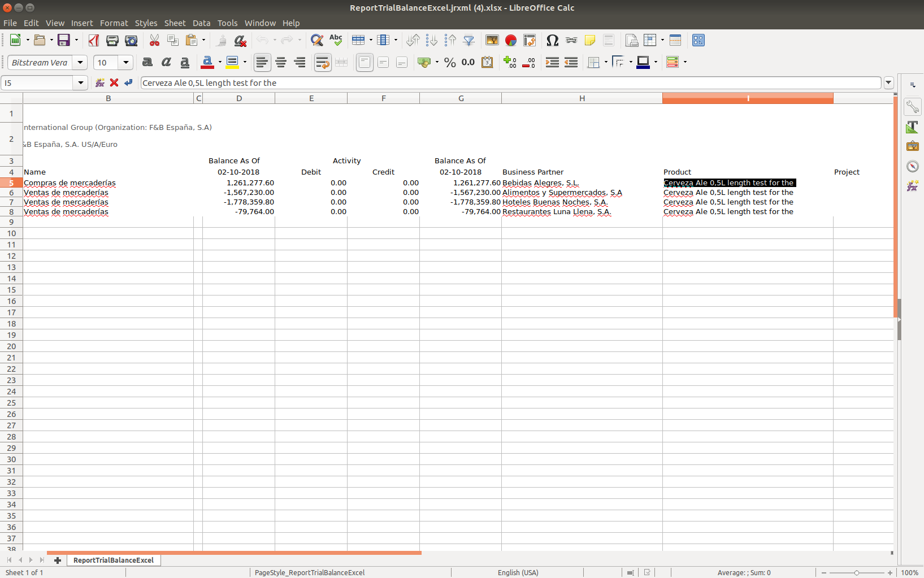Expand the font name dropdown

(80, 62)
